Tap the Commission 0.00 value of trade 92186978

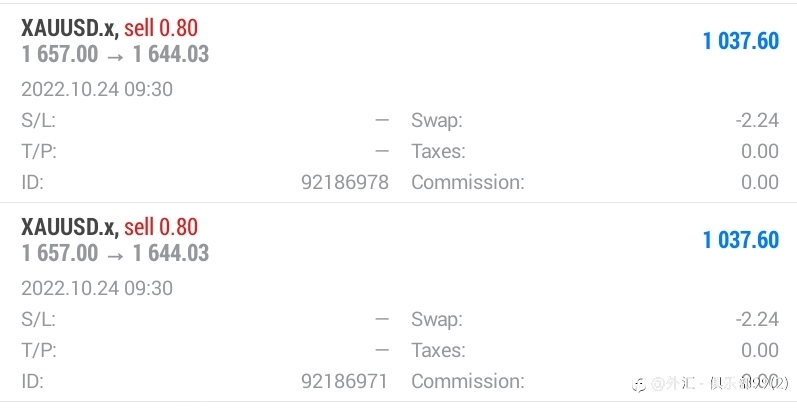click(760, 182)
